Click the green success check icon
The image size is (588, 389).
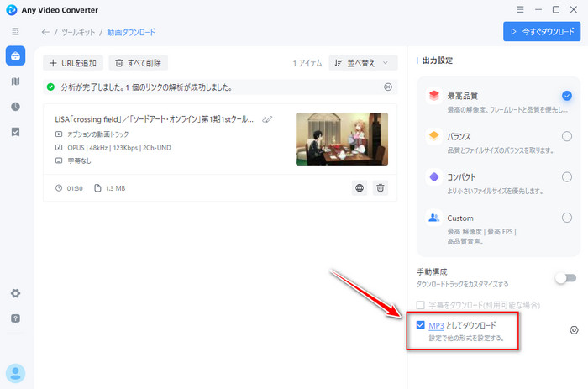[x=50, y=87]
